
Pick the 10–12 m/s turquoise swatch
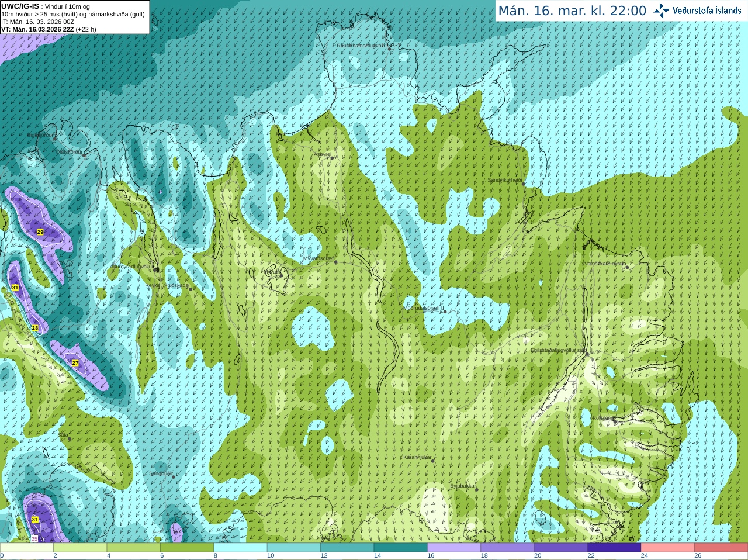point(294,547)
